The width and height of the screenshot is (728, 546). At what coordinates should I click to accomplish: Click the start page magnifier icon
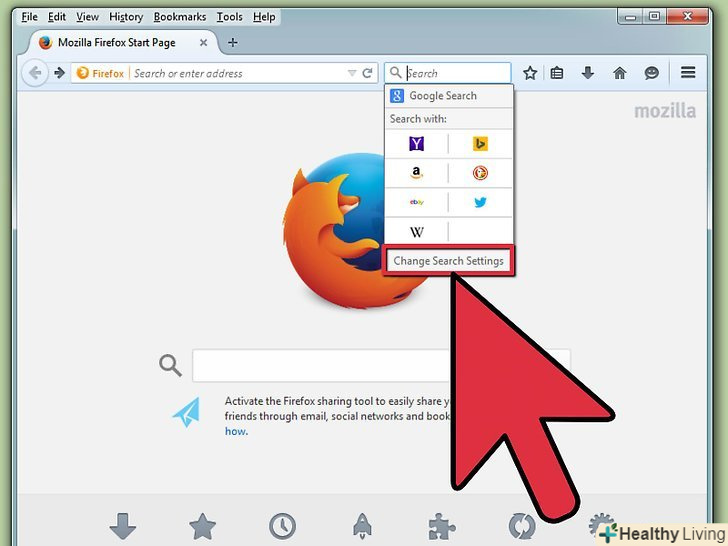point(170,365)
